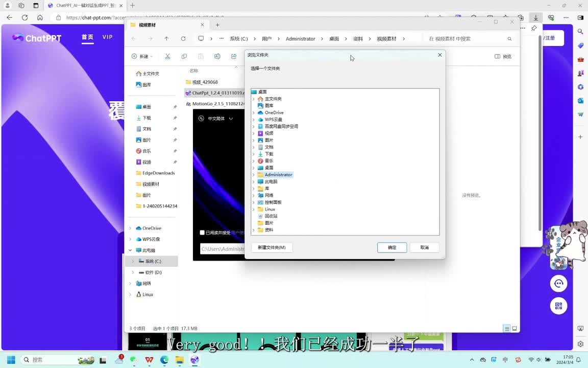Image resolution: width=588 pixels, height=368 pixels.
Task: Open the VIP tab on ChatPPT site
Action: tap(107, 37)
